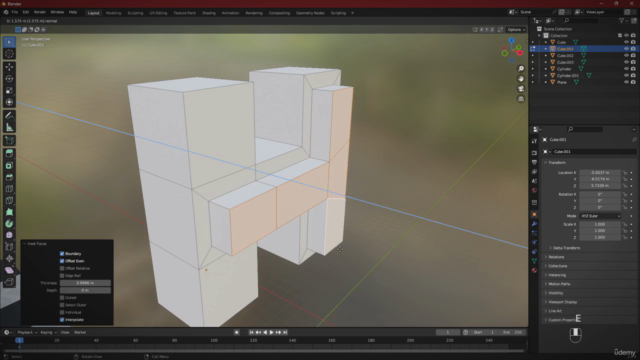Click the play animation button
This screenshot has height=360, width=640.
(271, 333)
